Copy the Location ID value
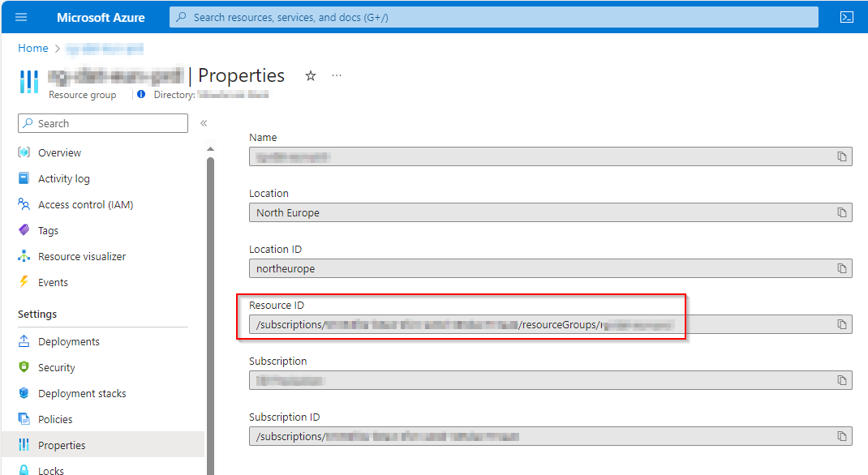Image resolution: width=868 pixels, height=475 pixels. [x=841, y=268]
